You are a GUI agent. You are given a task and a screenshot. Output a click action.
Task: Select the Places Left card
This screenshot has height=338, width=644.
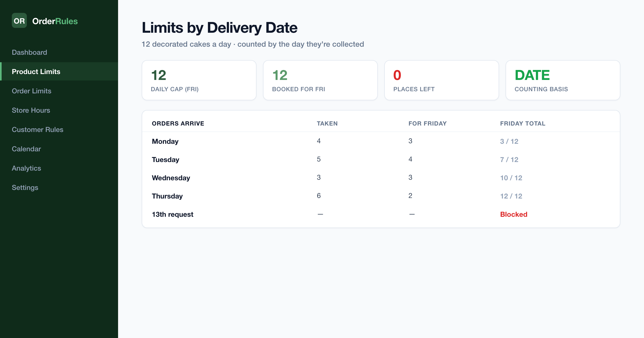click(x=442, y=80)
